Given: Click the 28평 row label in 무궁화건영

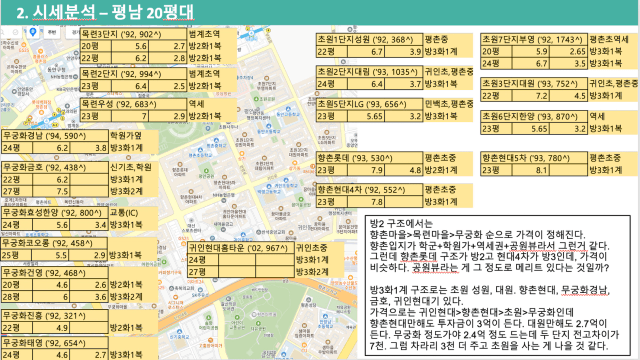Looking at the screenshot, I should pyautogui.click(x=17, y=297).
